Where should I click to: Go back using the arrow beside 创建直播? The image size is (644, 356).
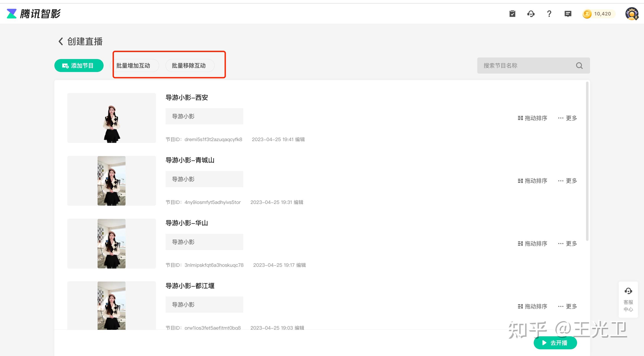tap(60, 41)
